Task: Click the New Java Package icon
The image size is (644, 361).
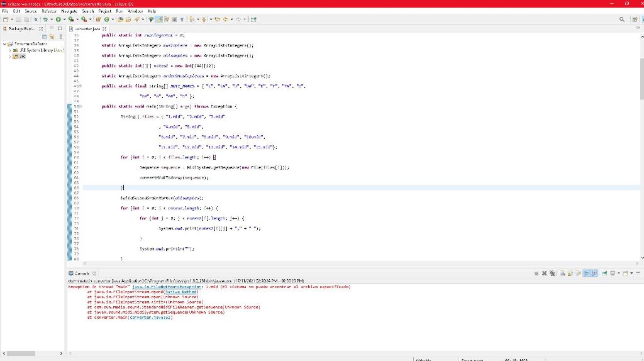Action: pos(98,19)
